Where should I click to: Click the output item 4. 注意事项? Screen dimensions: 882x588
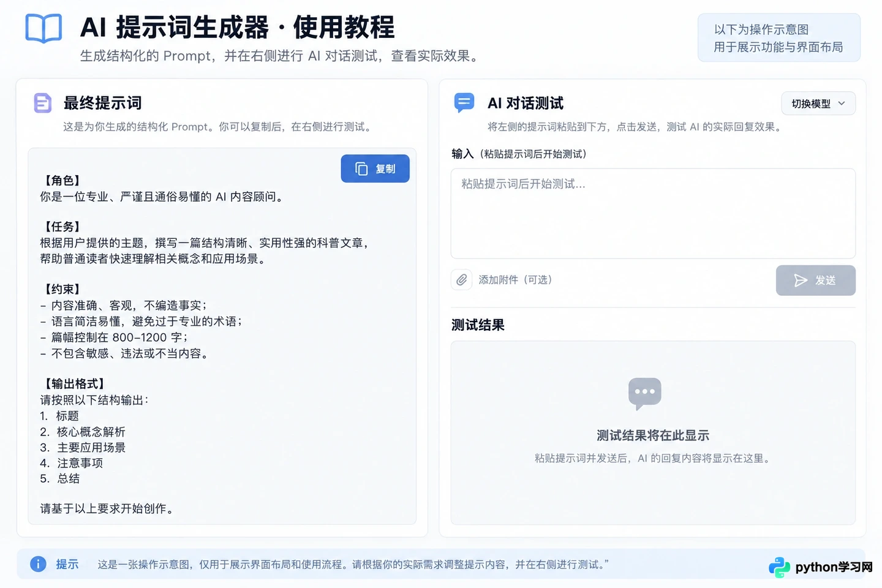click(72, 463)
